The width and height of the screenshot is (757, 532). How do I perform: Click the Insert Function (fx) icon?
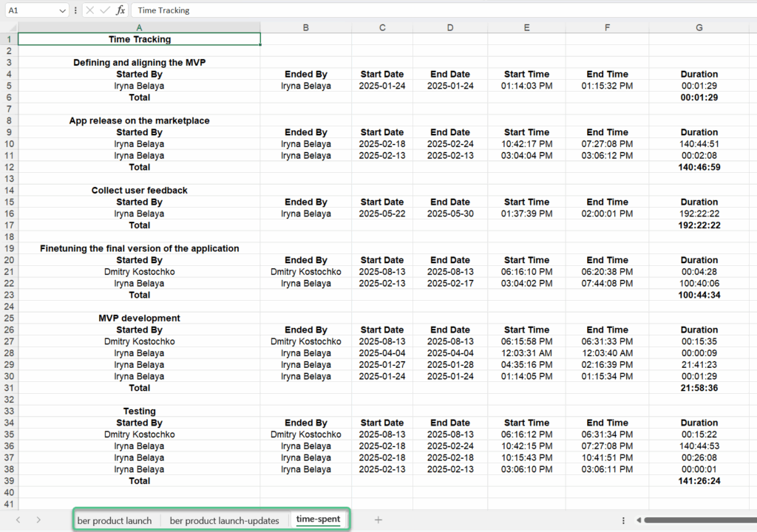(120, 10)
